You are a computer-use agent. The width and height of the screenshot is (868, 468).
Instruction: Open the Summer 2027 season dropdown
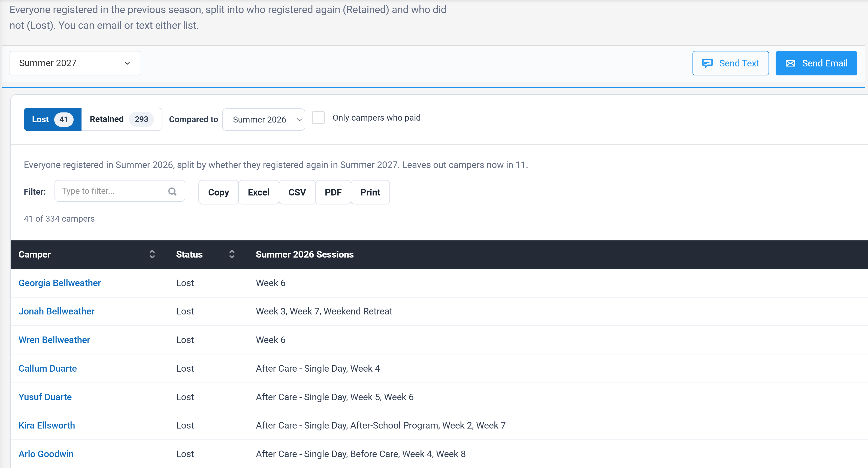click(x=75, y=63)
